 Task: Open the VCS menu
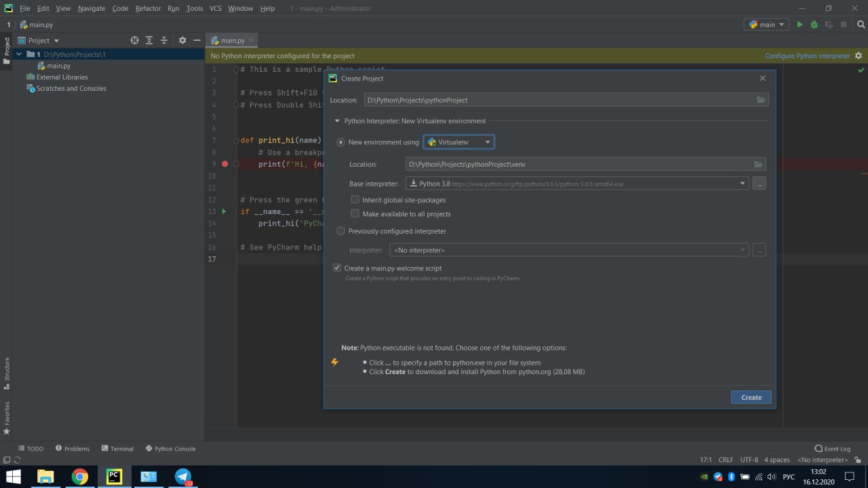click(216, 8)
